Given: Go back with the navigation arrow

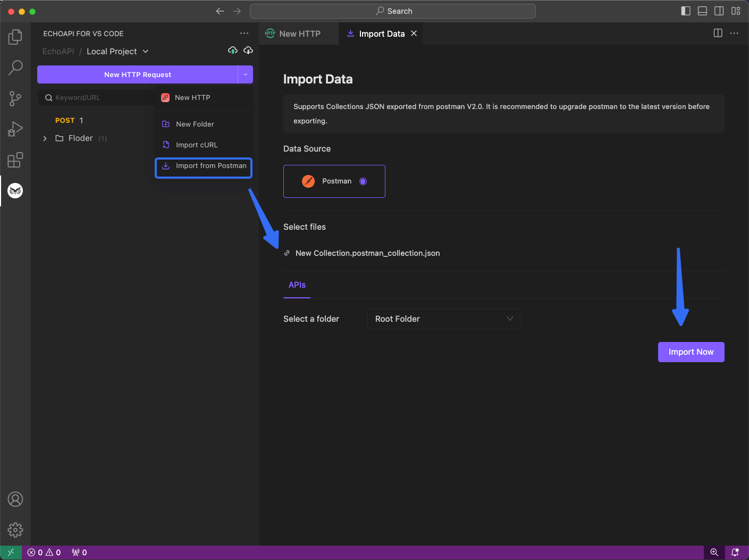Looking at the screenshot, I should pos(220,11).
